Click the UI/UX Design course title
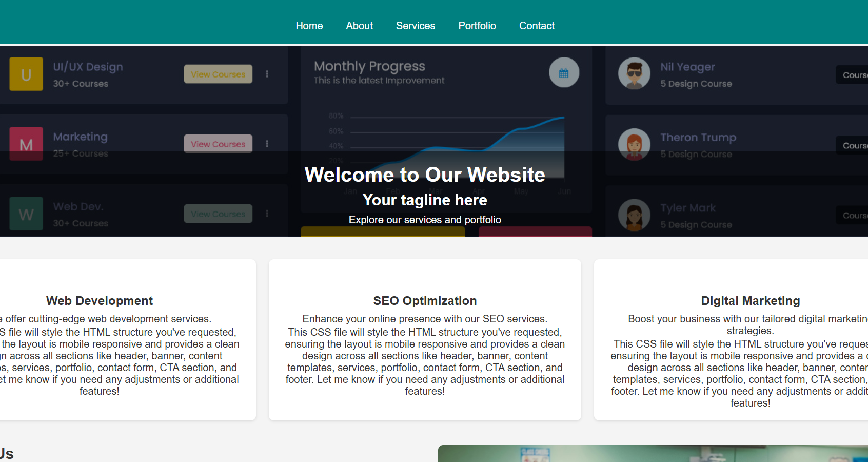Image resolution: width=868 pixels, height=462 pixels. click(x=88, y=67)
